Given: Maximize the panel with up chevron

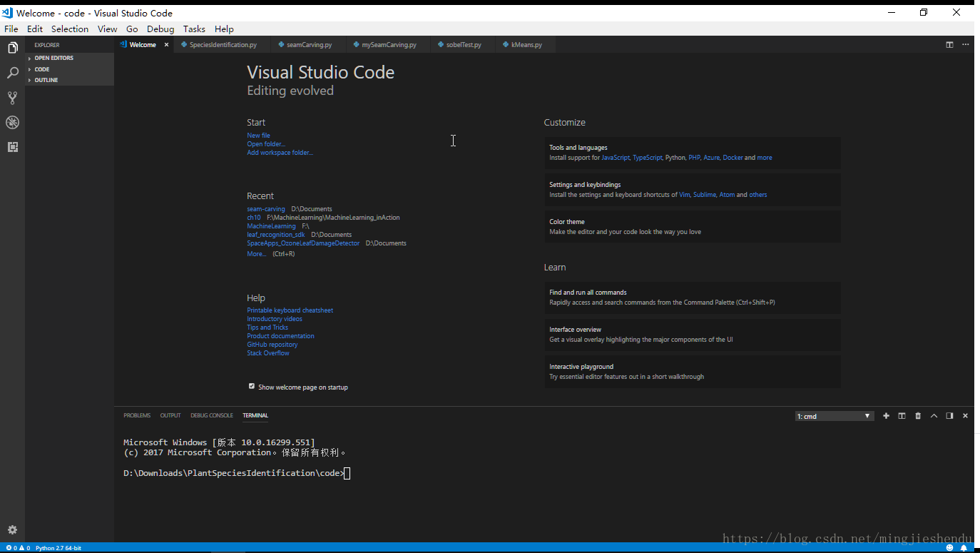Looking at the screenshot, I should (x=934, y=416).
